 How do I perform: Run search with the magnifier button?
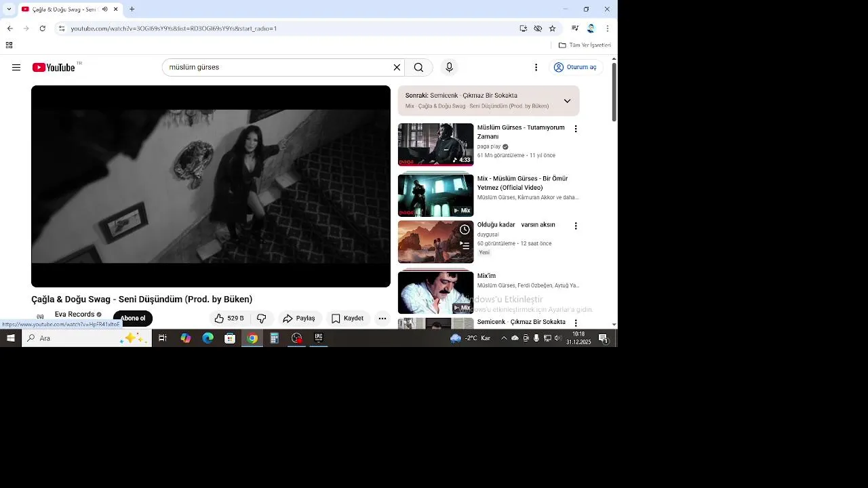point(418,67)
